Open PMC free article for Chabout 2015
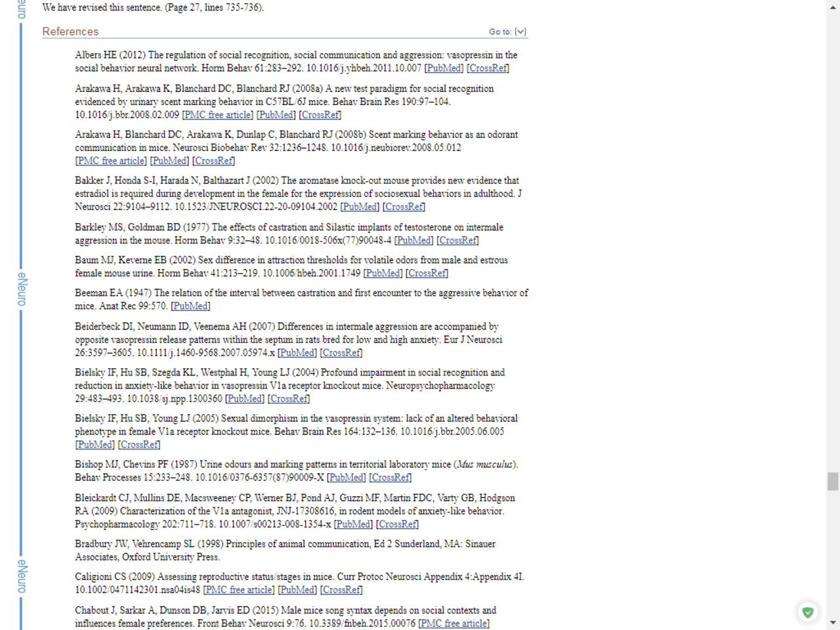Screen dimensions: 840x630 pyautogui.click(x=454, y=623)
